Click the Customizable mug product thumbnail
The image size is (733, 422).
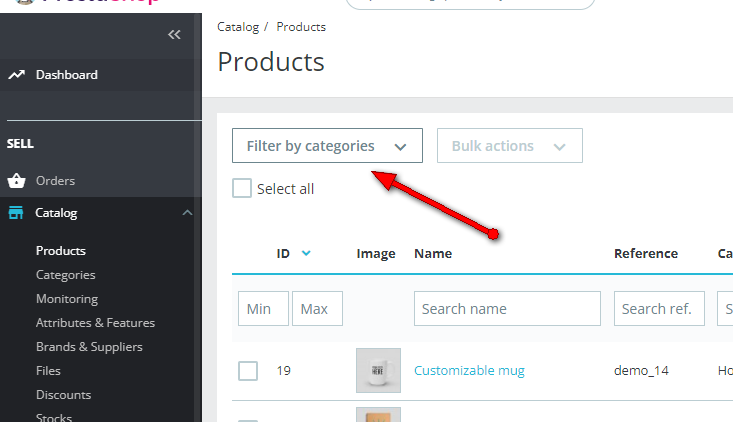point(378,370)
